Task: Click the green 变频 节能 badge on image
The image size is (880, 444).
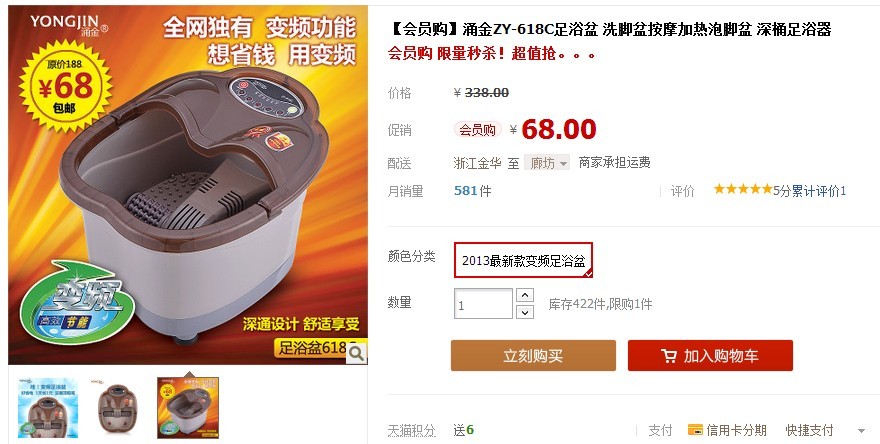Action: [x=77, y=303]
